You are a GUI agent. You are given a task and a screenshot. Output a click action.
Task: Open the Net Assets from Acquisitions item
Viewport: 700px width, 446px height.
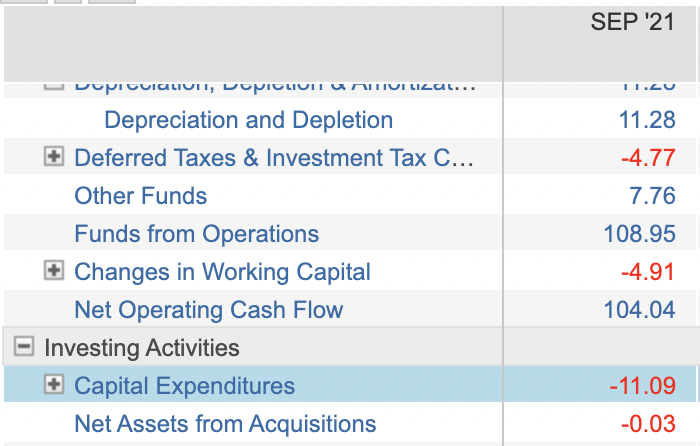click(x=225, y=424)
